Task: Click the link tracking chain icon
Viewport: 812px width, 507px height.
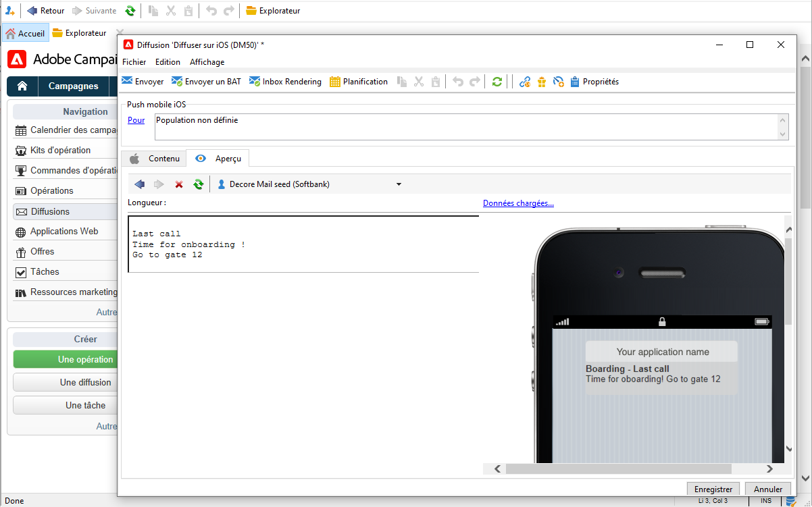Action: click(525, 82)
